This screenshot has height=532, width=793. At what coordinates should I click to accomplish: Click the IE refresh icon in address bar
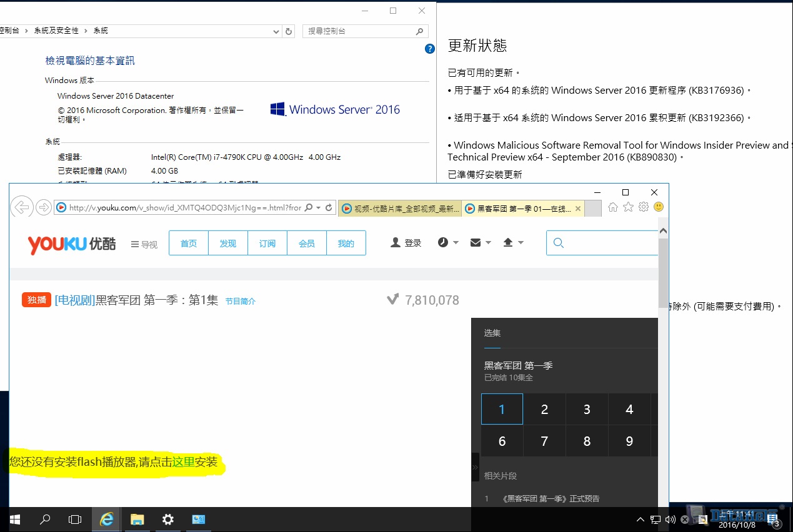tap(329, 207)
